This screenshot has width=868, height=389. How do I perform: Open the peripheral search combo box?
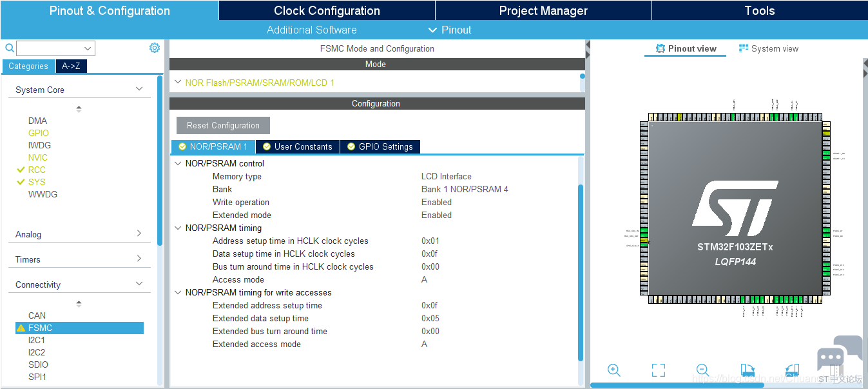[x=55, y=48]
